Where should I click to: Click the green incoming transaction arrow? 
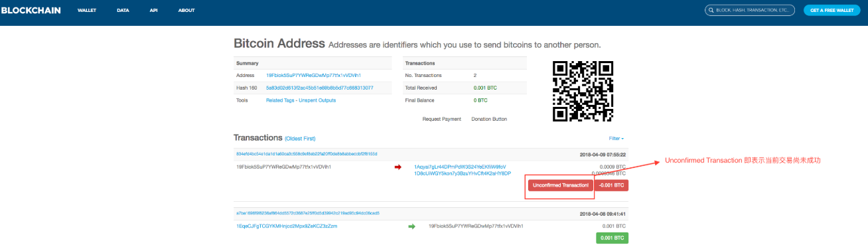pos(411,226)
